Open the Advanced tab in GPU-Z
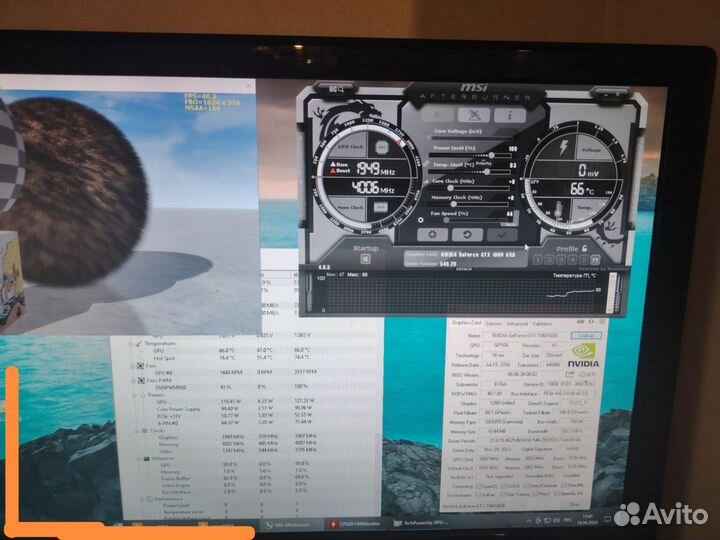720x540 pixels. (x=517, y=323)
